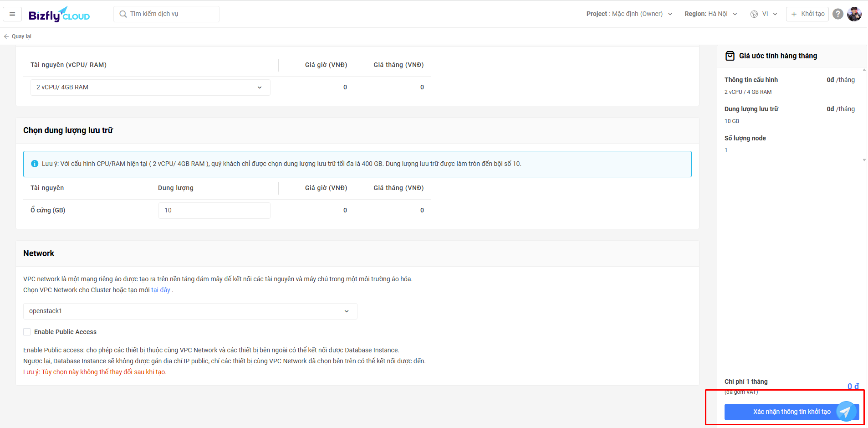Click Xác nhận thông tin khởi tạo button
Viewport: 868px width, 428px height.
coord(791,412)
